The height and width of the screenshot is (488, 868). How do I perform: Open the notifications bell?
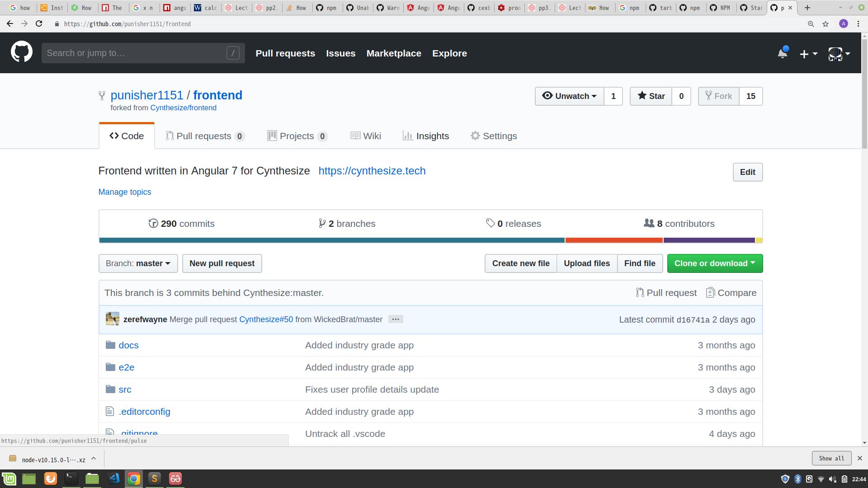783,53
